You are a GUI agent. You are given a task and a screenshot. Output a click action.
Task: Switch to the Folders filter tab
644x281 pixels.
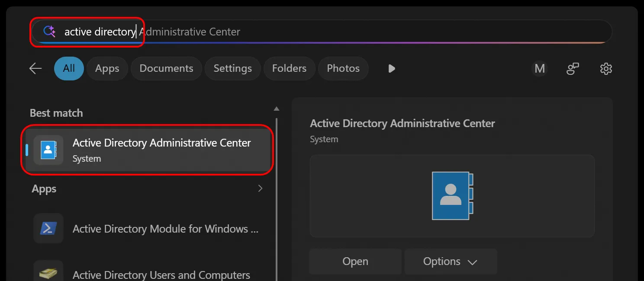289,68
